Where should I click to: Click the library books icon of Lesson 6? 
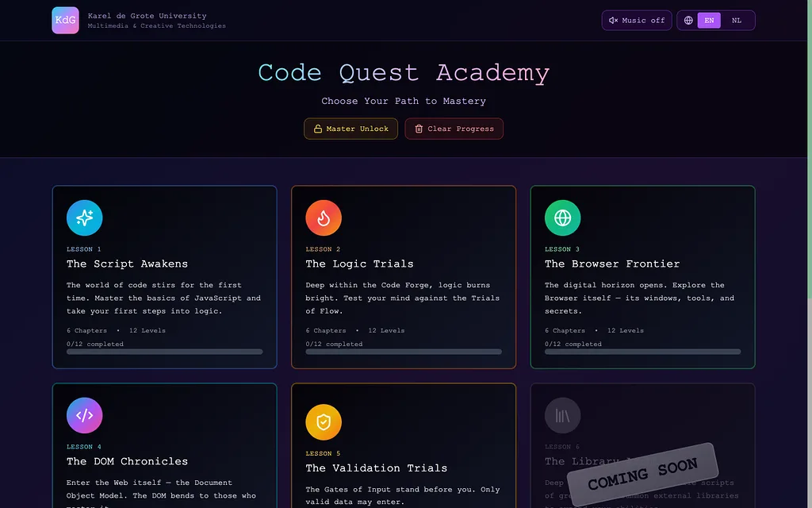[562, 415]
